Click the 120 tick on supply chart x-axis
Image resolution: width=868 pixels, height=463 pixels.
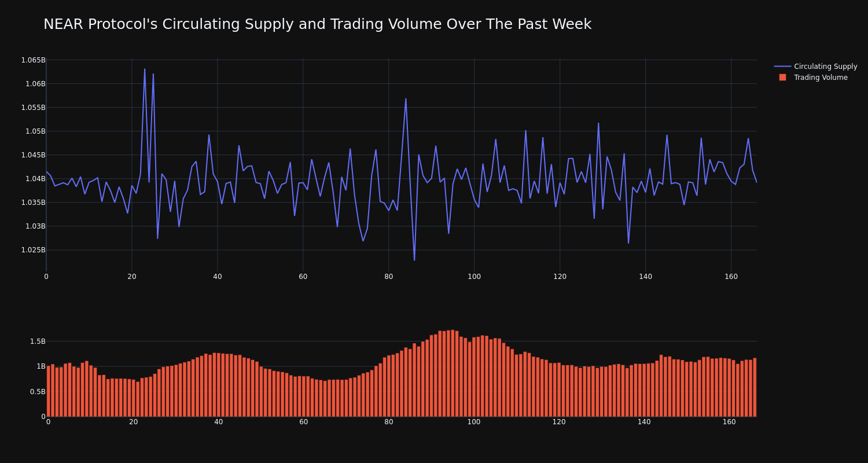pos(560,277)
